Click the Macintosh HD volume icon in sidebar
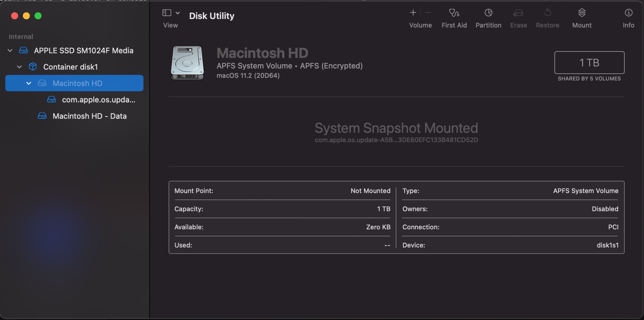 point(42,83)
